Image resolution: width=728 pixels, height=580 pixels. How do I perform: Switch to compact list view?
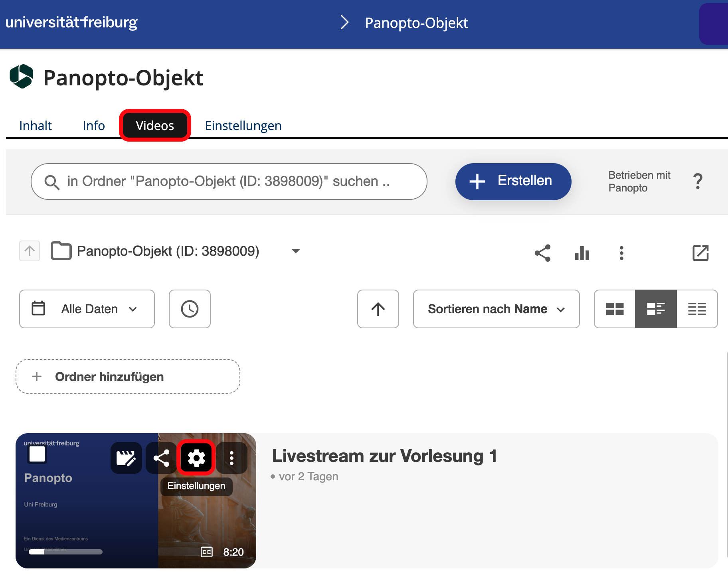click(697, 309)
